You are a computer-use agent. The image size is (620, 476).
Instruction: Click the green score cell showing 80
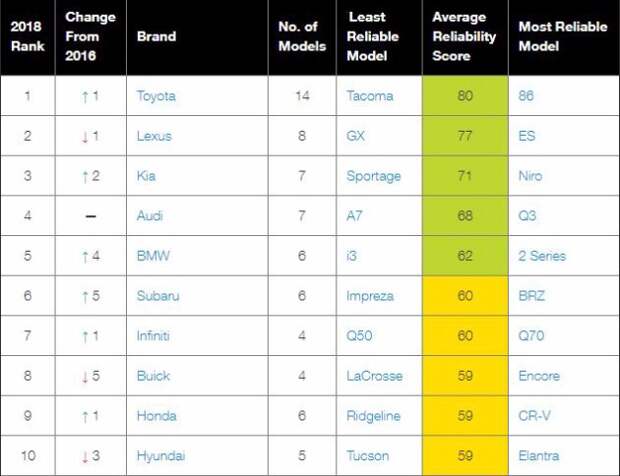[x=465, y=96]
